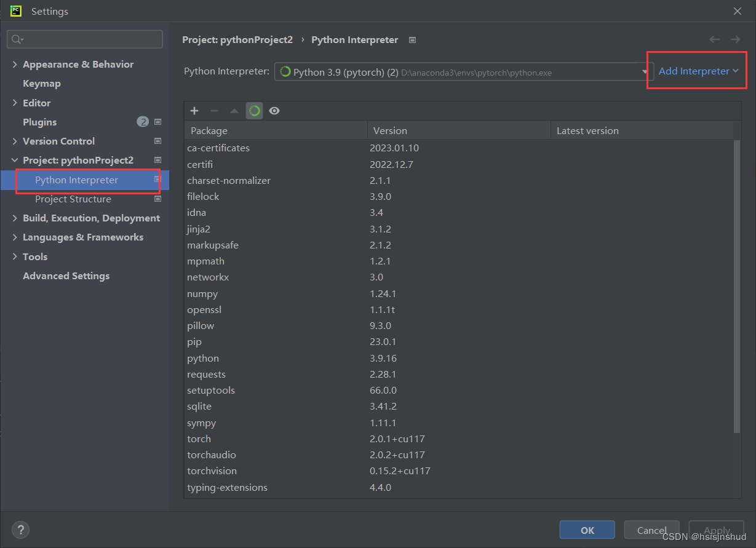
Task: Select the jinja2 package row
Action: [x=459, y=229]
